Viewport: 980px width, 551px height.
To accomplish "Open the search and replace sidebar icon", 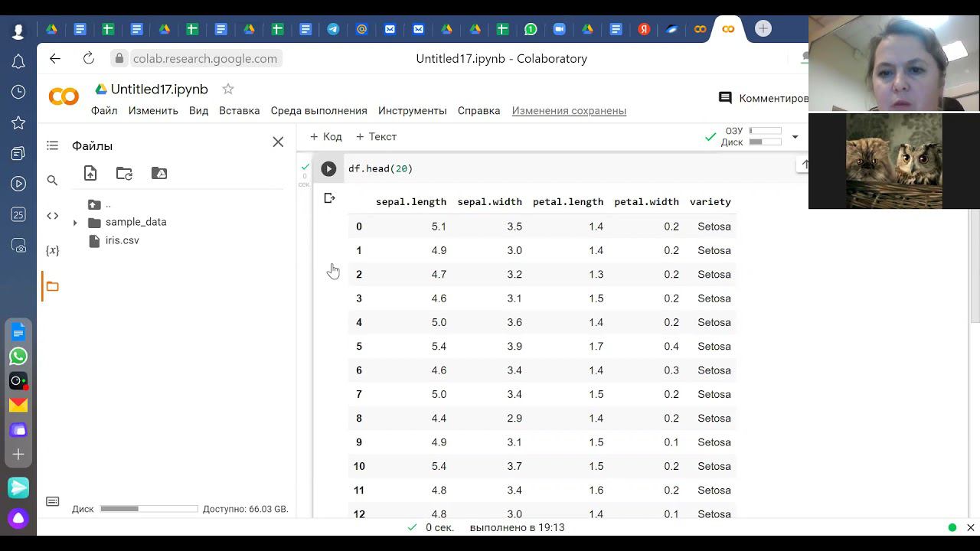I will coord(52,181).
